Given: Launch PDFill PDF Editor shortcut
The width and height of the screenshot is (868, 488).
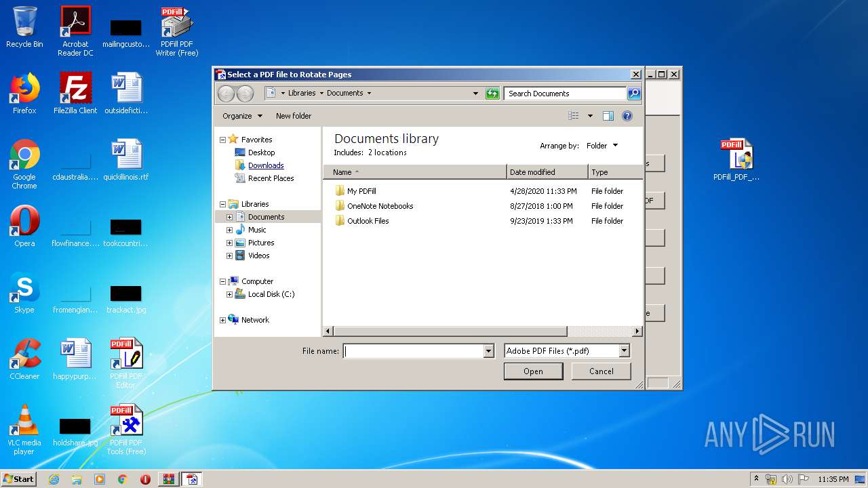Looking at the screenshot, I should [x=126, y=364].
